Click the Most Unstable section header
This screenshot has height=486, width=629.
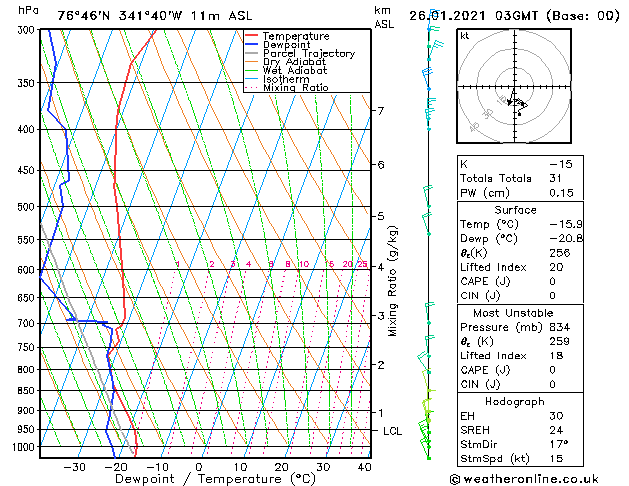coord(513,313)
